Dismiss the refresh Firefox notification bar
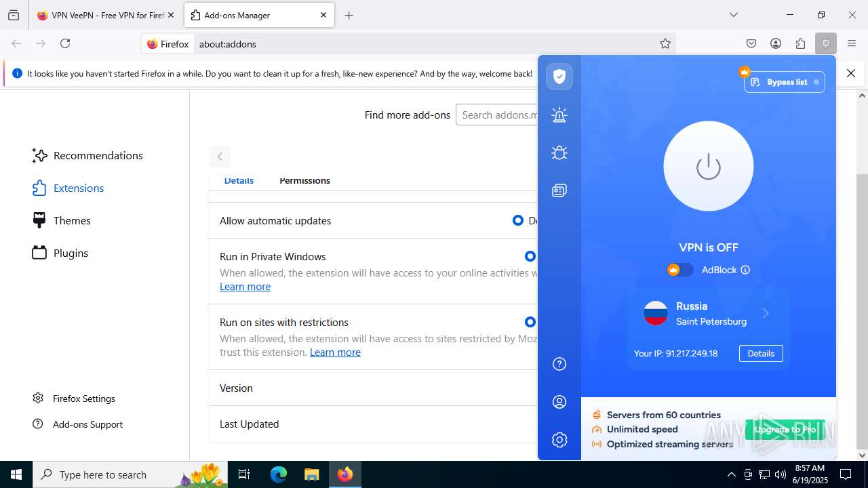The height and width of the screenshot is (488, 868). 851,73
